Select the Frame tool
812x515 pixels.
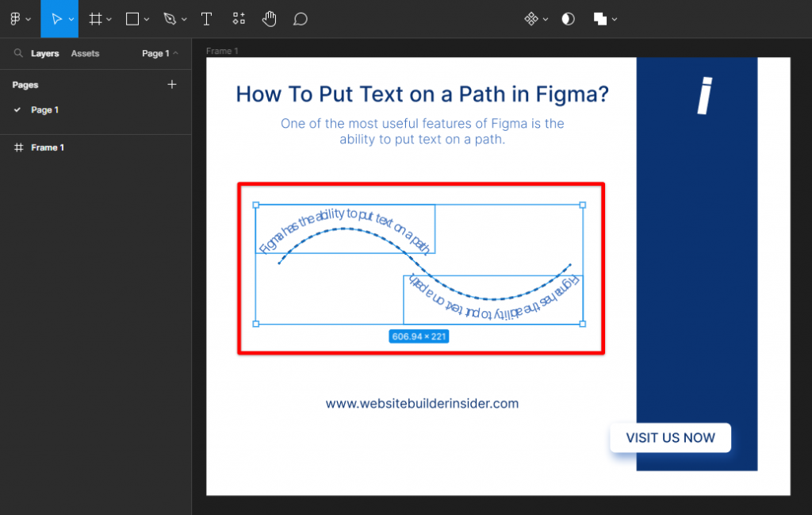[95, 18]
